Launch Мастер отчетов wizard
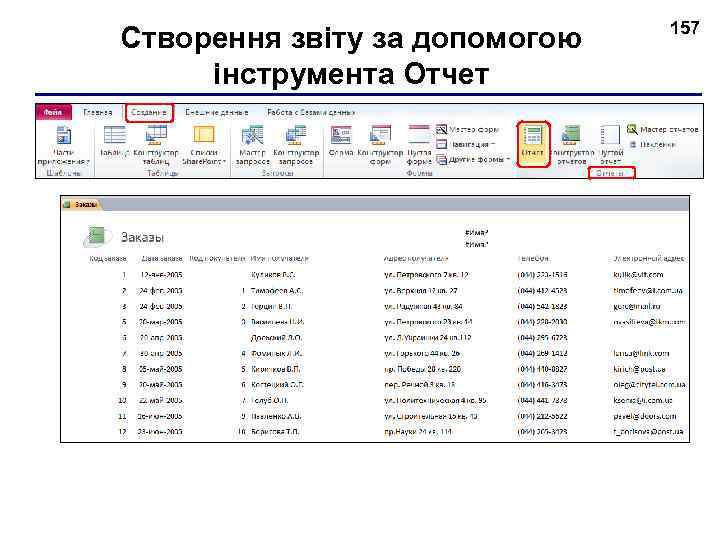Screen dimensions: 720x540 tap(663, 130)
